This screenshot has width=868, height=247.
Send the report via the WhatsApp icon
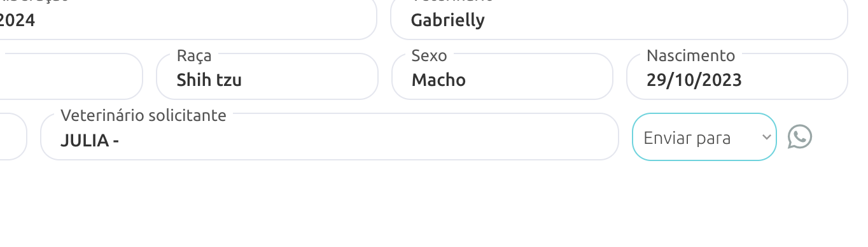[800, 137]
